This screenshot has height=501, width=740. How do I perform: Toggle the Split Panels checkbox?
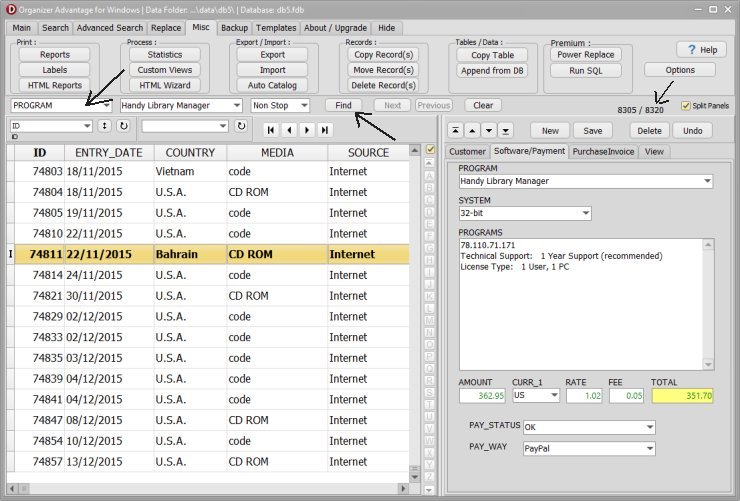pos(685,105)
